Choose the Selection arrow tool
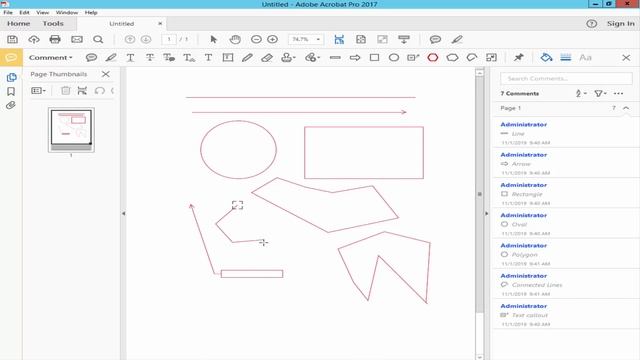640x360 pixels. [x=213, y=39]
